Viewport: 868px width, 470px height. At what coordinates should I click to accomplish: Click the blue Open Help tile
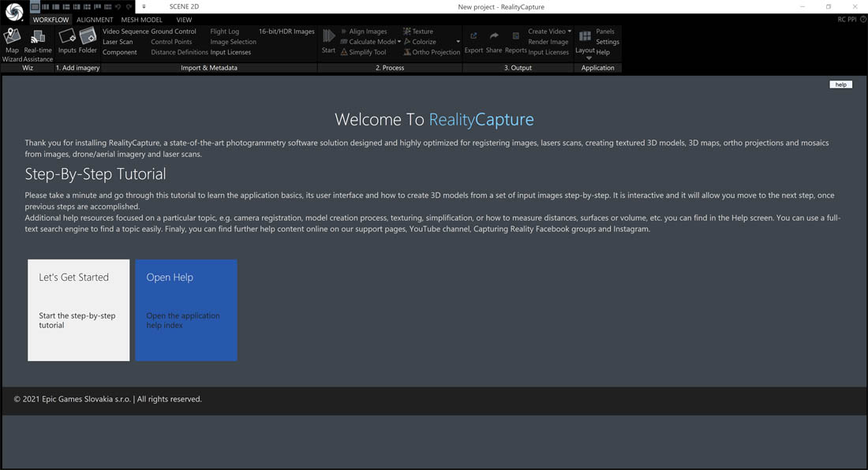pyautogui.click(x=186, y=310)
